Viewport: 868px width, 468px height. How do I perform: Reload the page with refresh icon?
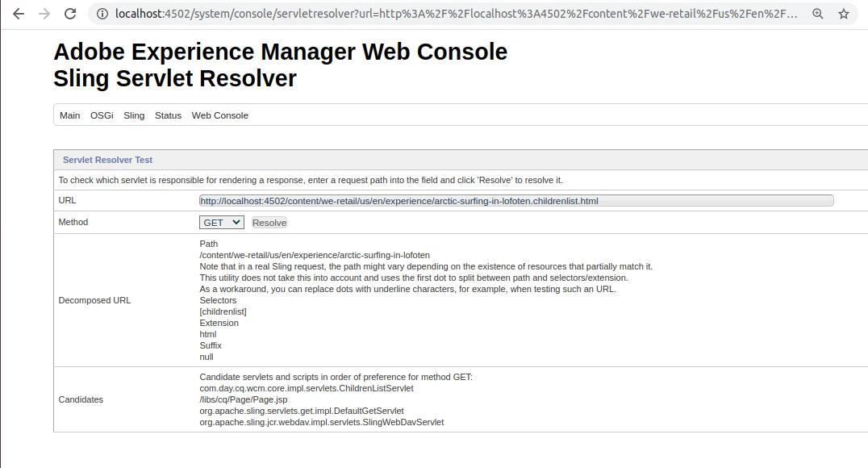(x=70, y=14)
